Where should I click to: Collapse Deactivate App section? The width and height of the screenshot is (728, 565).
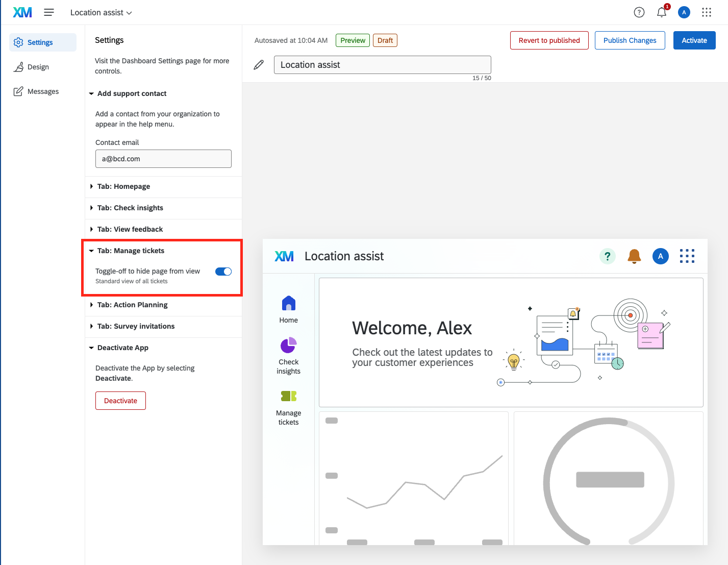click(163, 348)
